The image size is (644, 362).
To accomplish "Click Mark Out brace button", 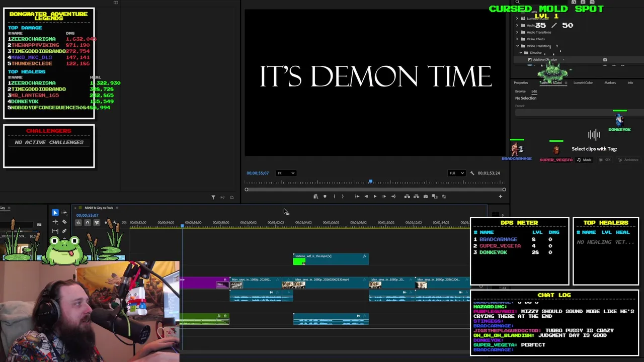I will click(343, 197).
